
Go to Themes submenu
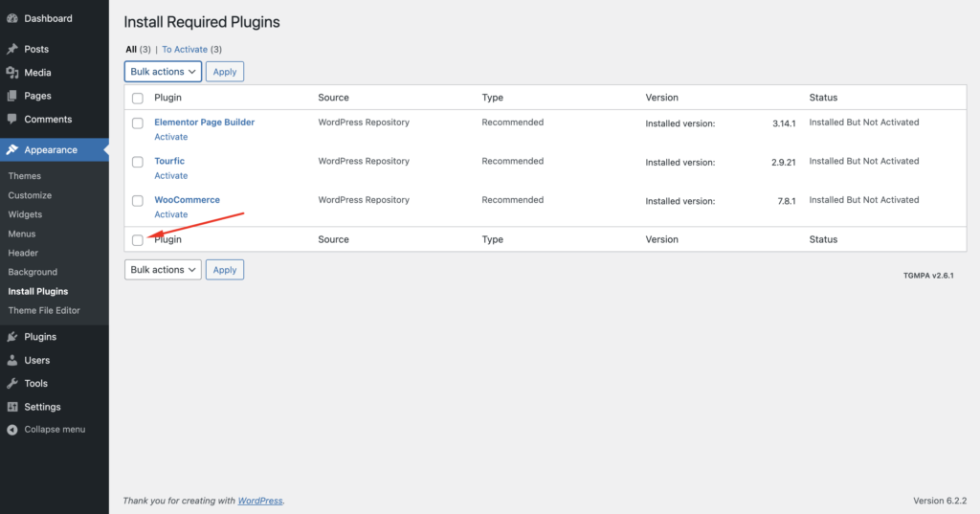[x=24, y=176]
